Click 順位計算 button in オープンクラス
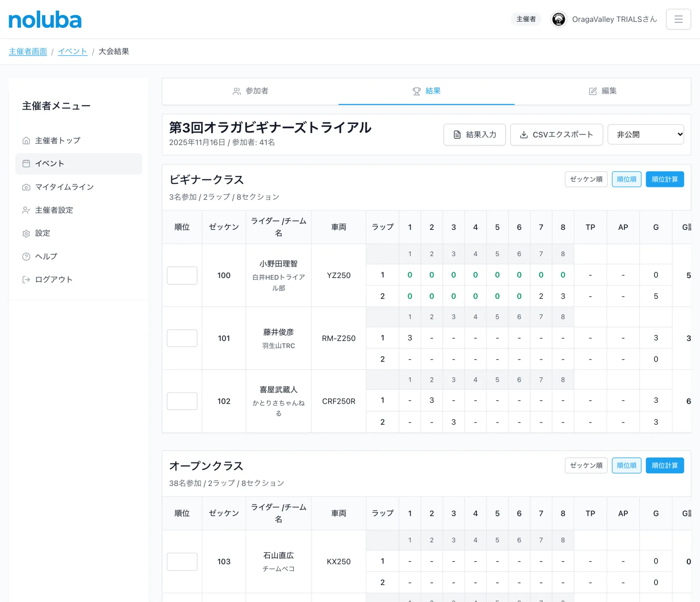 (x=665, y=465)
